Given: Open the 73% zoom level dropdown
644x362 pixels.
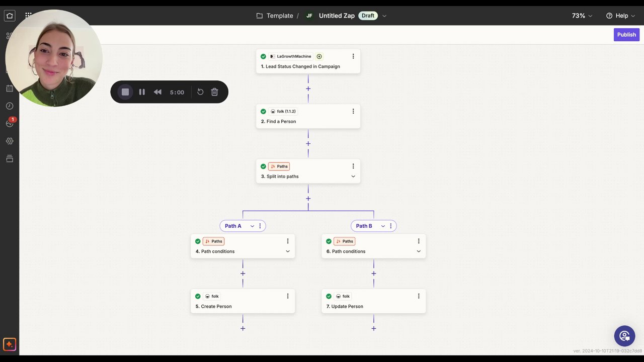Looking at the screenshot, I should pyautogui.click(x=582, y=16).
